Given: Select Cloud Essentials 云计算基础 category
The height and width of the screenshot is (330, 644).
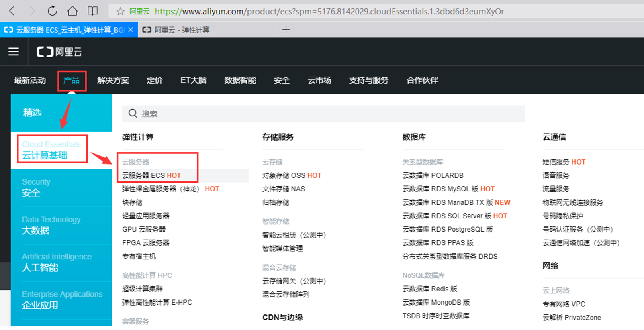Looking at the screenshot, I should click(x=51, y=150).
